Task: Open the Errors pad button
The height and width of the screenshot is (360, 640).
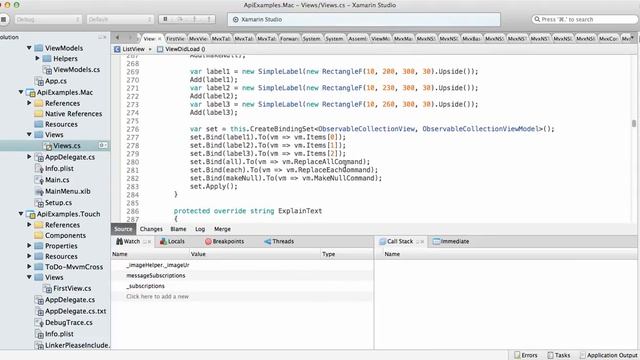Action: [526, 355]
